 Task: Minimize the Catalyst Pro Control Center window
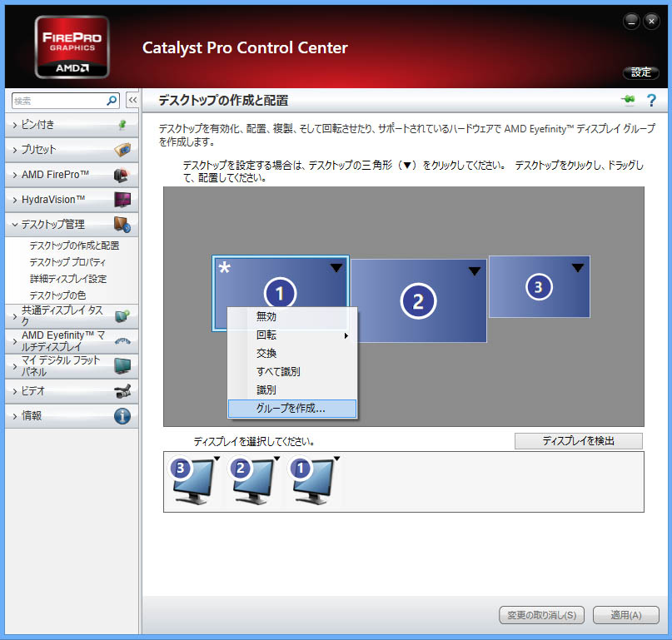[x=631, y=21]
